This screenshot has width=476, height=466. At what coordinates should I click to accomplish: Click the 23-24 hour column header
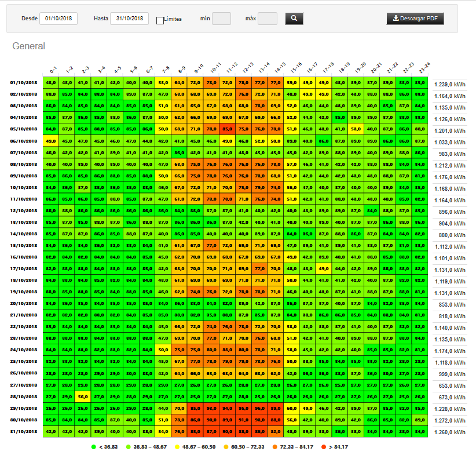tap(422, 68)
